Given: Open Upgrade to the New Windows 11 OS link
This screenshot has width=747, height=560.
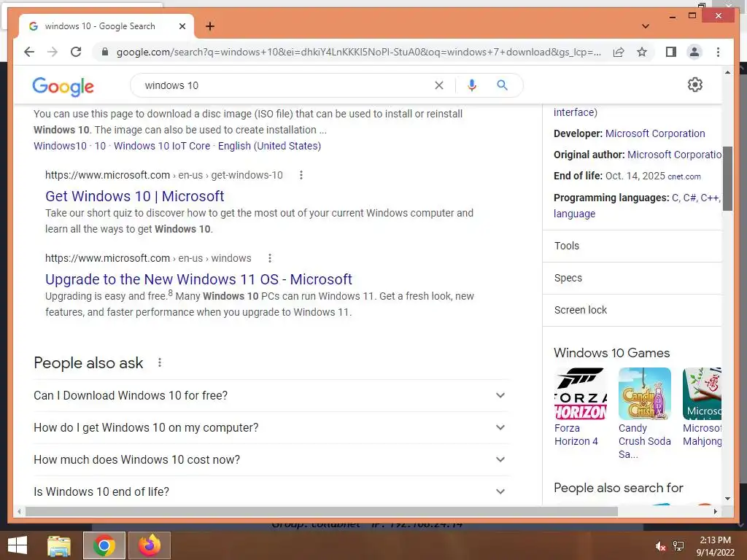Looking at the screenshot, I should pyautogui.click(x=198, y=279).
